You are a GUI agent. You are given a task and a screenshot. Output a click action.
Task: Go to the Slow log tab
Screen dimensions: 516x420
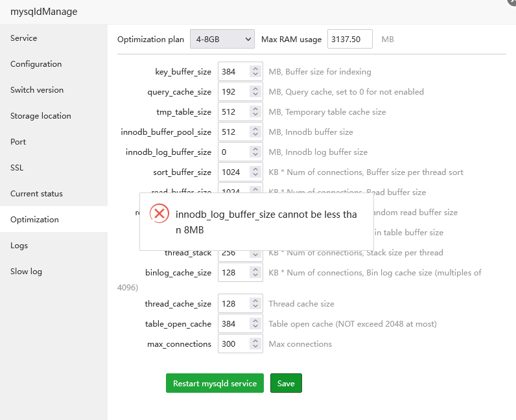(x=27, y=272)
